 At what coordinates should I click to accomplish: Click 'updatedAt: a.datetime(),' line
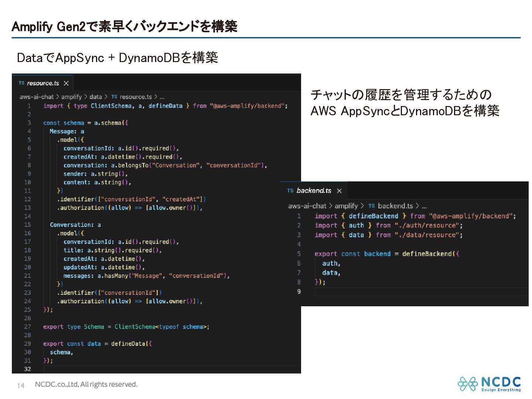tap(104, 267)
